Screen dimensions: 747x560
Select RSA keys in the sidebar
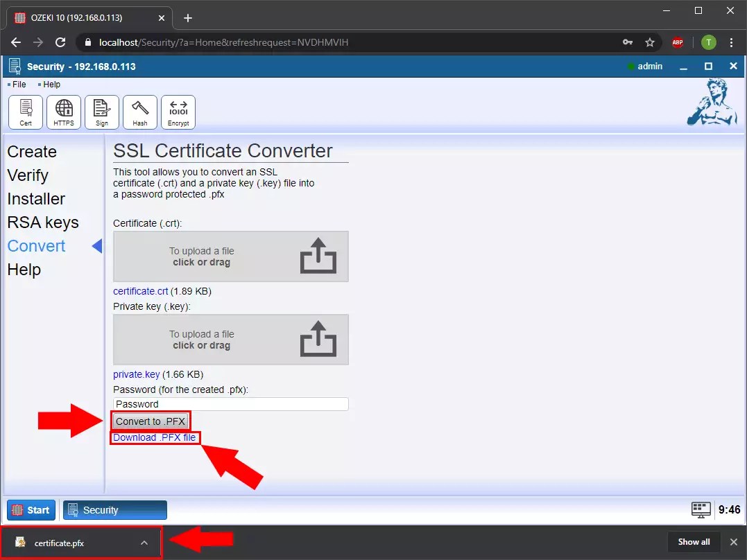[x=43, y=222]
